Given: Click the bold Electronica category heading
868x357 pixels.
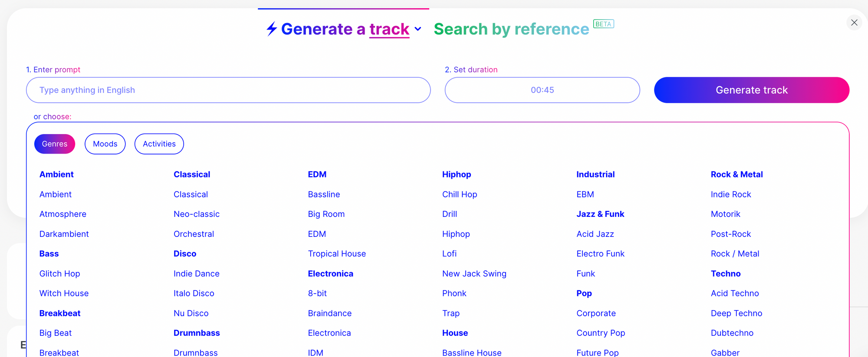Looking at the screenshot, I should [x=331, y=274].
